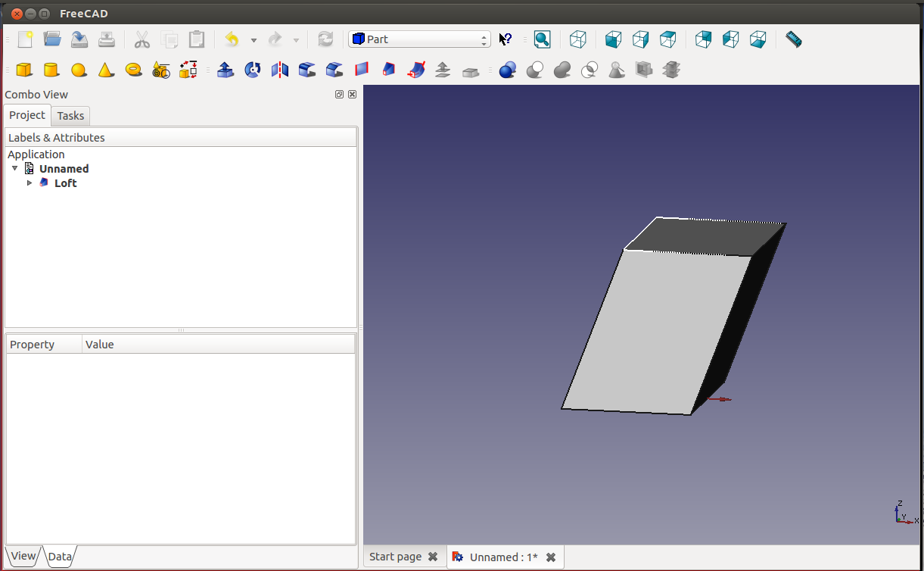This screenshot has width=924, height=571.
Task: Switch to axonometric view cube icon
Action: click(577, 39)
